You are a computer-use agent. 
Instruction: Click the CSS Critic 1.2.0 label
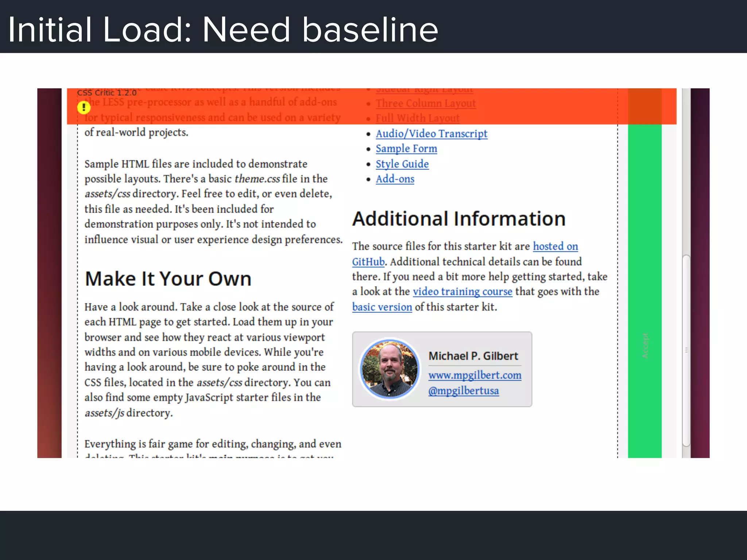[107, 93]
